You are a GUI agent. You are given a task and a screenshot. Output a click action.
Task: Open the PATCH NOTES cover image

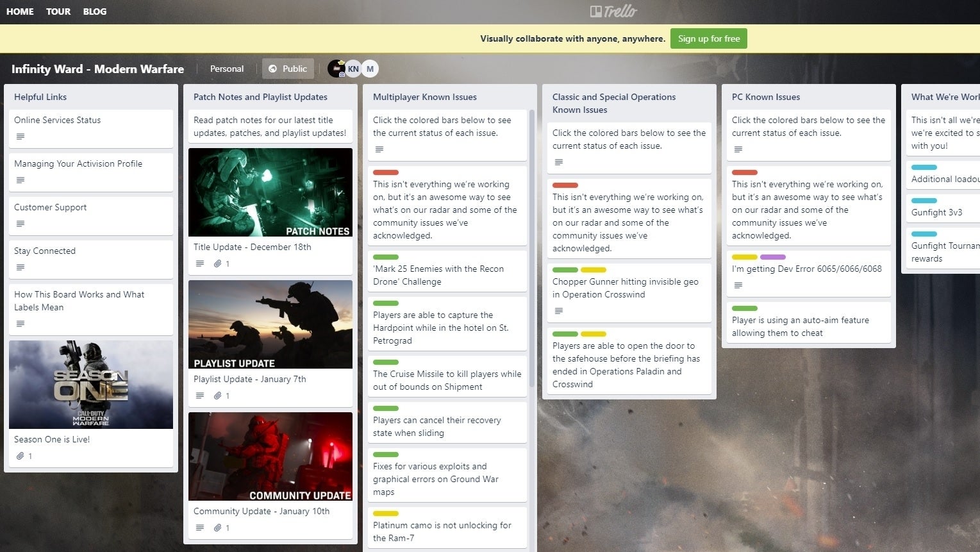[270, 192]
